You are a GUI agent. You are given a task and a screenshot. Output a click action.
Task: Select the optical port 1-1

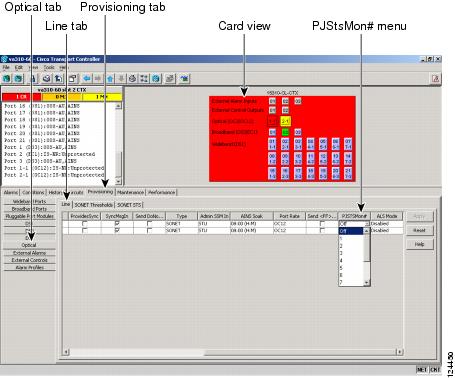(272, 121)
